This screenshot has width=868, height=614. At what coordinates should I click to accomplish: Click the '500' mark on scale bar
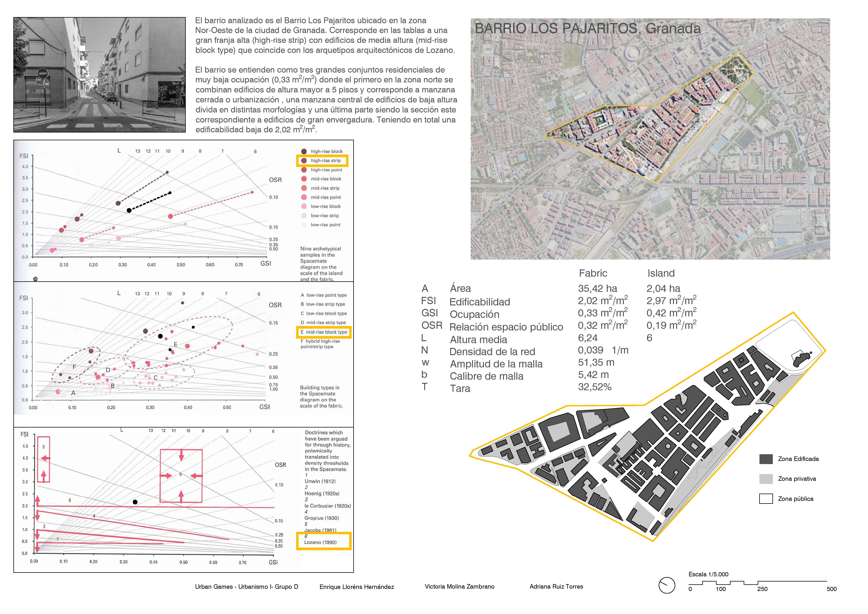click(x=832, y=589)
